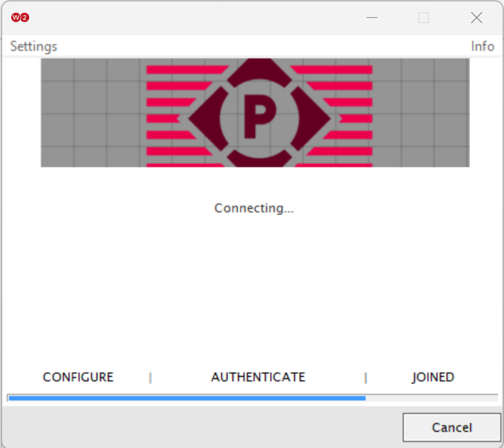504x448 pixels.
Task: Click the unfilled end of progress bar
Action: 431,398
